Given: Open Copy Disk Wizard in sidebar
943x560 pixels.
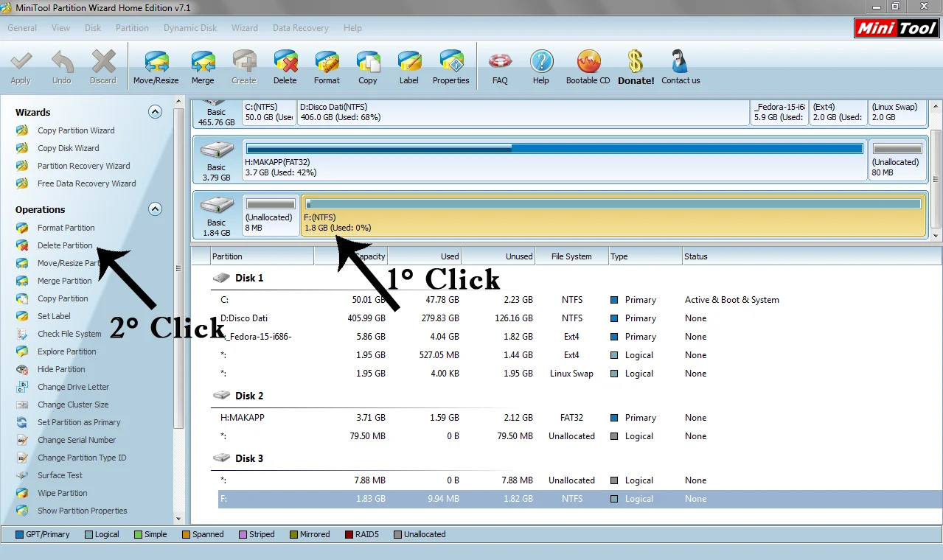Looking at the screenshot, I should (x=68, y=148).
